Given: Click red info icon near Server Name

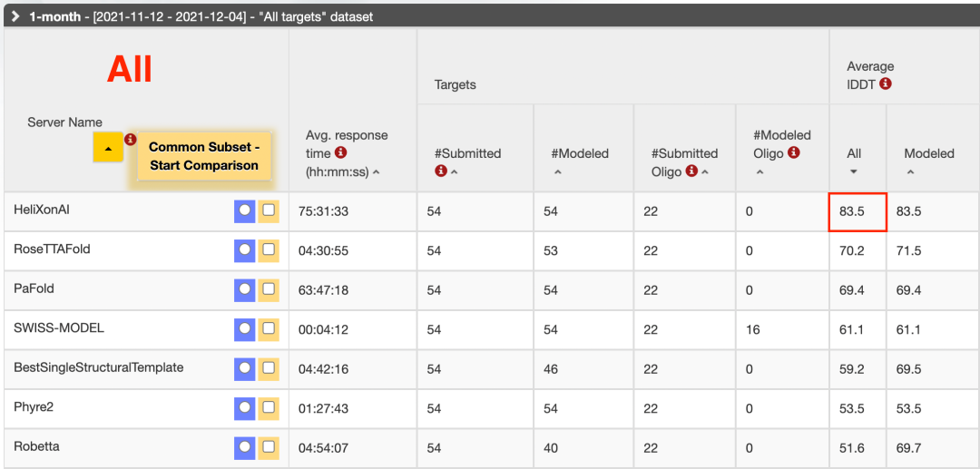Looking at the screenshot, I should click(131, 140).
